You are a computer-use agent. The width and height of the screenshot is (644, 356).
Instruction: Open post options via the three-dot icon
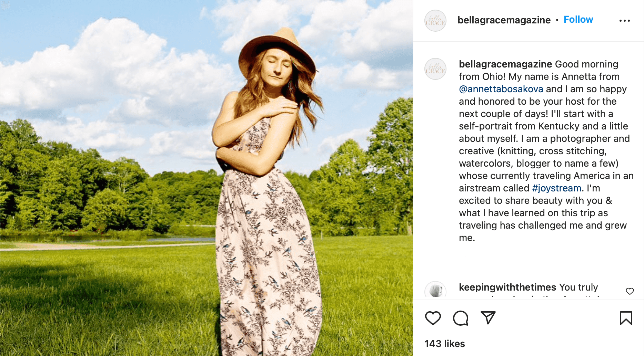click(624, 20)
